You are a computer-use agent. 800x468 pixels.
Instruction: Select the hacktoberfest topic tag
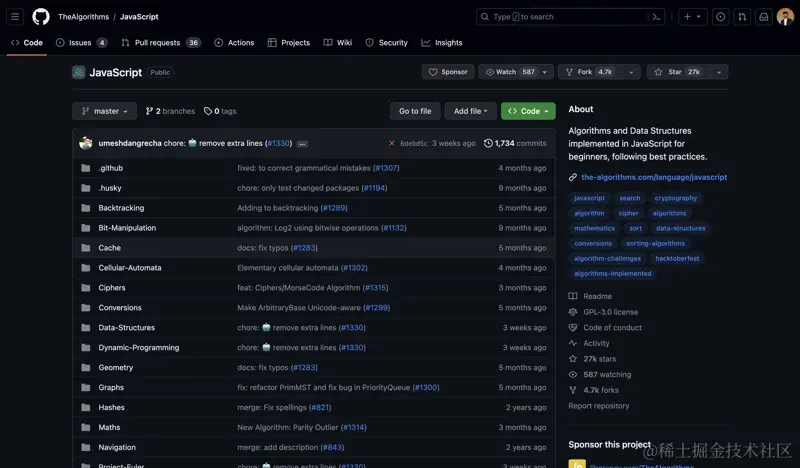(677, 258)
